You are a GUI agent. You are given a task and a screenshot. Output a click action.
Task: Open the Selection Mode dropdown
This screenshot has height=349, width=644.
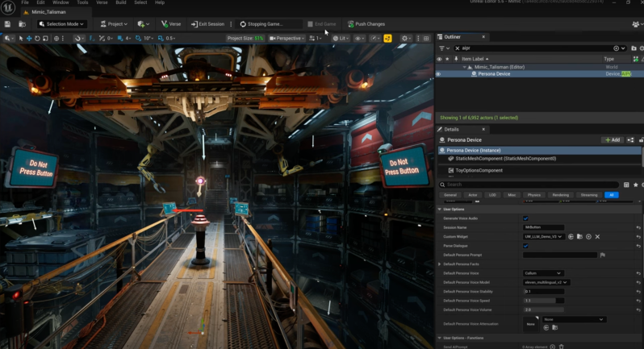61,24
